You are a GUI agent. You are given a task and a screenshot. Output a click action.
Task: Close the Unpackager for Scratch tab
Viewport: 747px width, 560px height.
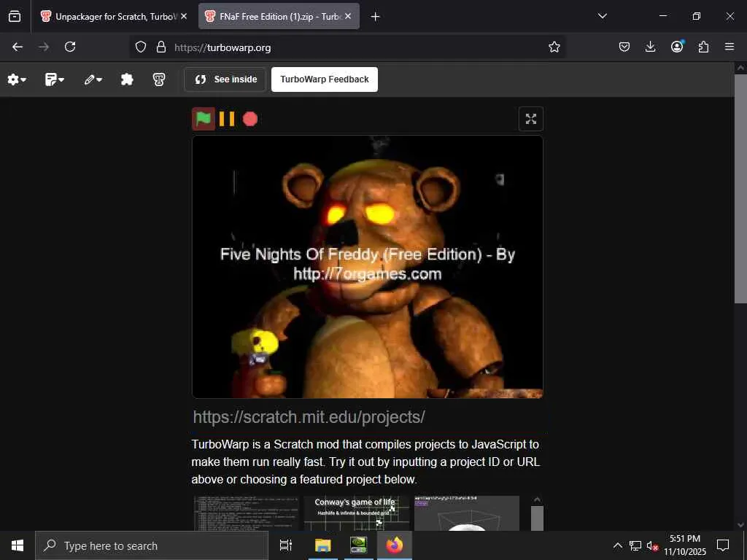184,17
